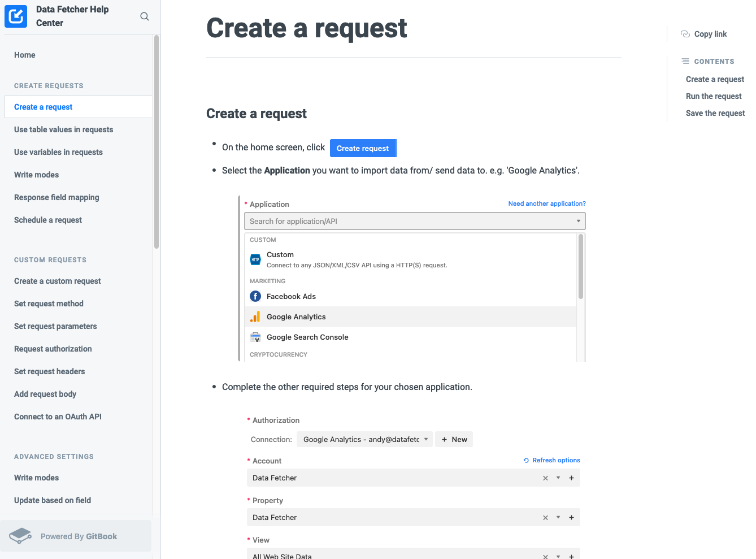Open Write modes under Advanced Settings

[36, 478]
